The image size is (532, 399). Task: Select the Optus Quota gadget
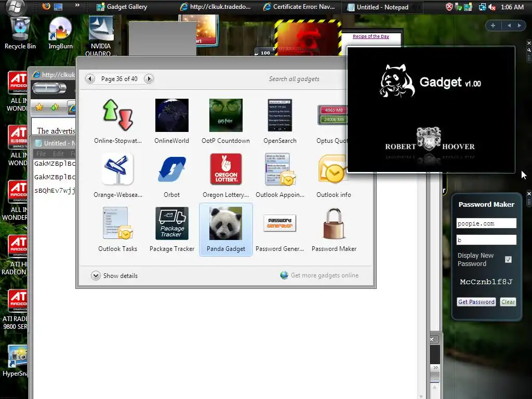click(332, 115)
